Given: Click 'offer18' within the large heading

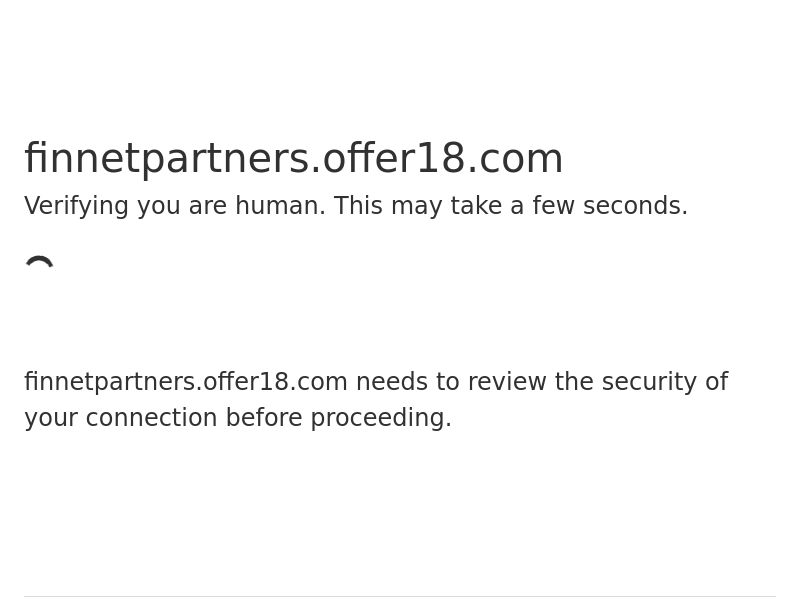Looking at the screenshot, I should coord(393,159).
